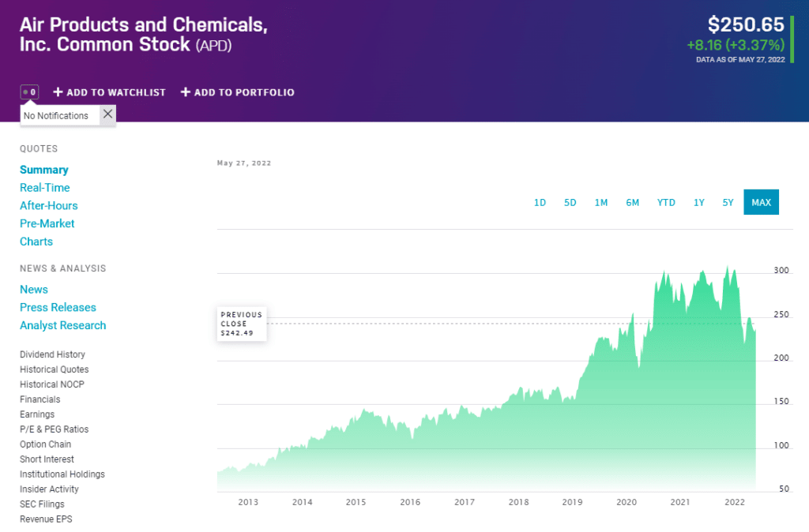
Task: Click Add to Portfolio
Action: [x=237, y=92]
